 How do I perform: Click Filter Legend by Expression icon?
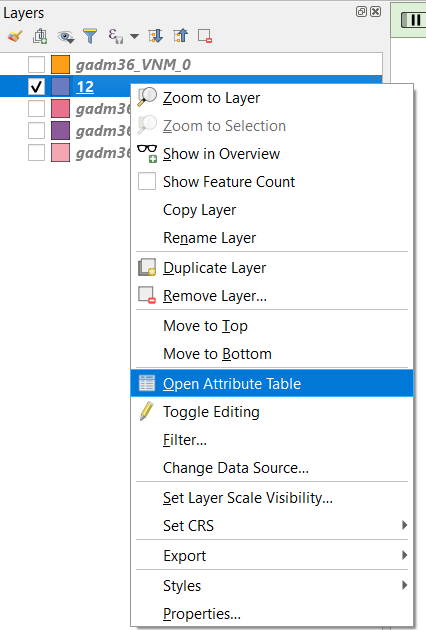[x=115, y=36]
